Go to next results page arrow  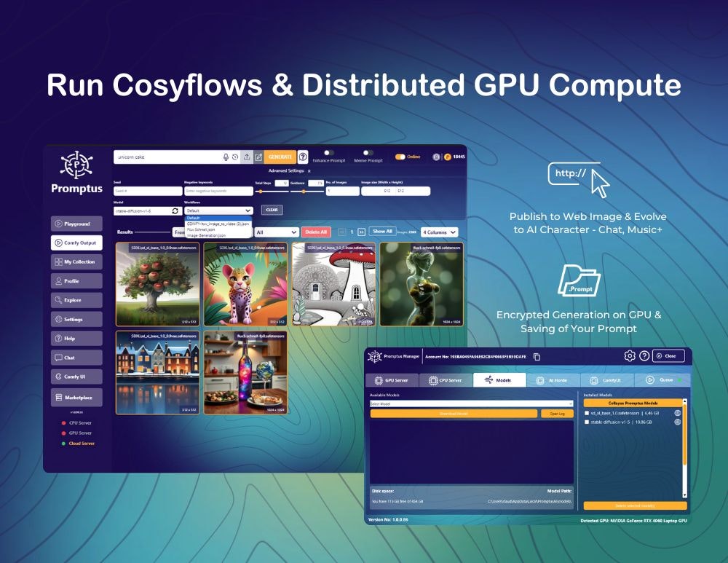click(361, 232)
